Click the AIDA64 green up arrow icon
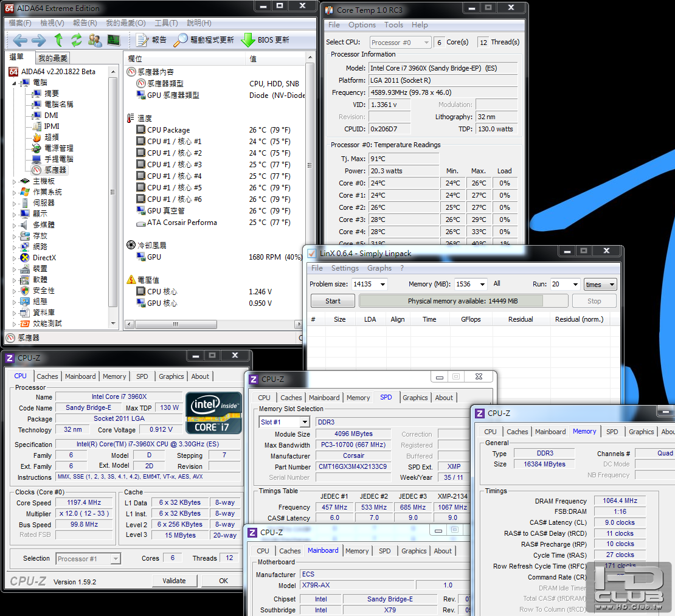The image size is (675, 616). click(x=58, y=40)
